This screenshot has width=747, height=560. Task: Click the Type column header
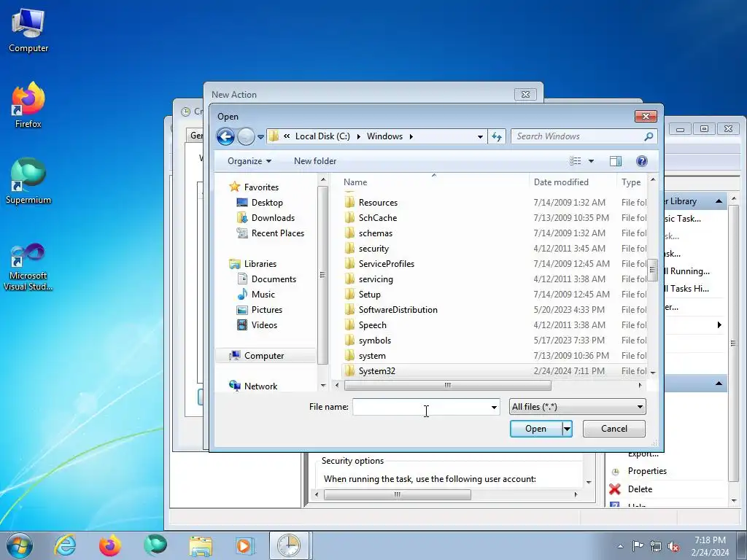[632, 182]
